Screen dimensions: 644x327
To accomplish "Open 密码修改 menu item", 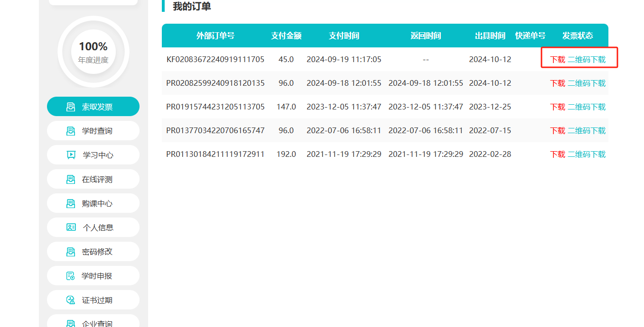I will 93,252.
